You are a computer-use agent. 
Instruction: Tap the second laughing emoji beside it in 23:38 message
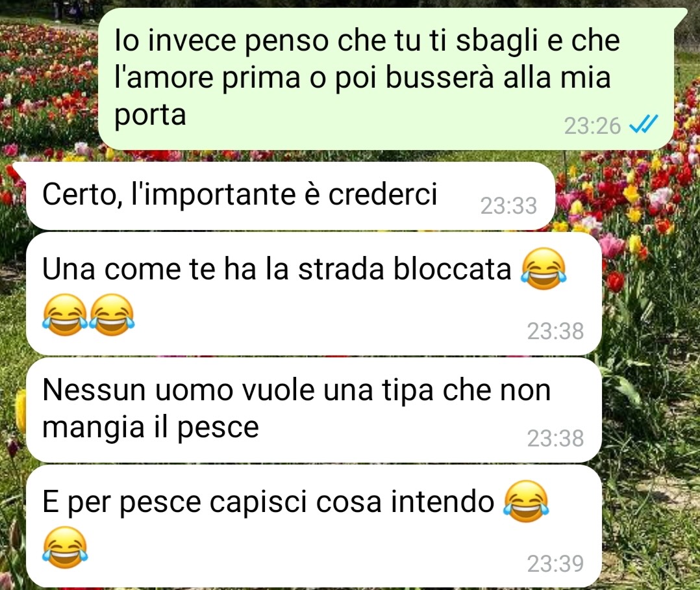(112, 314)
